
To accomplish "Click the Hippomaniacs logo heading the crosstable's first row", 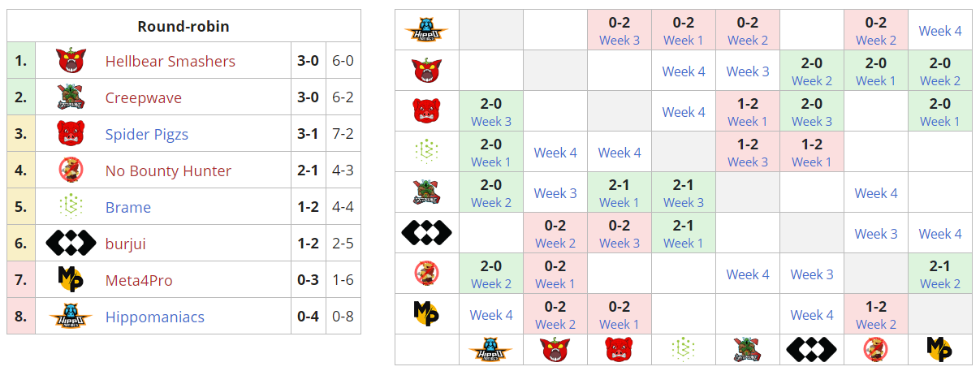I will [426, 30].
